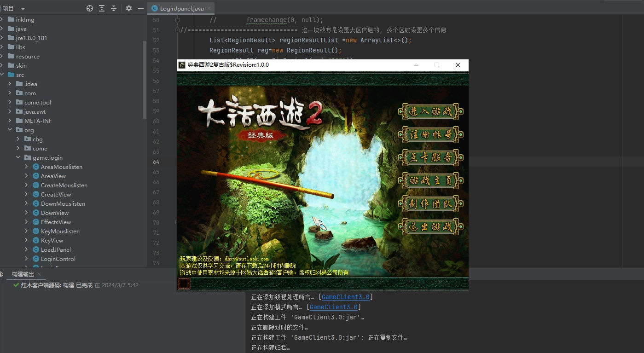Screen dimensions: 644x353
Task: Collapse the game.login package
Action: tap(18, 157)
